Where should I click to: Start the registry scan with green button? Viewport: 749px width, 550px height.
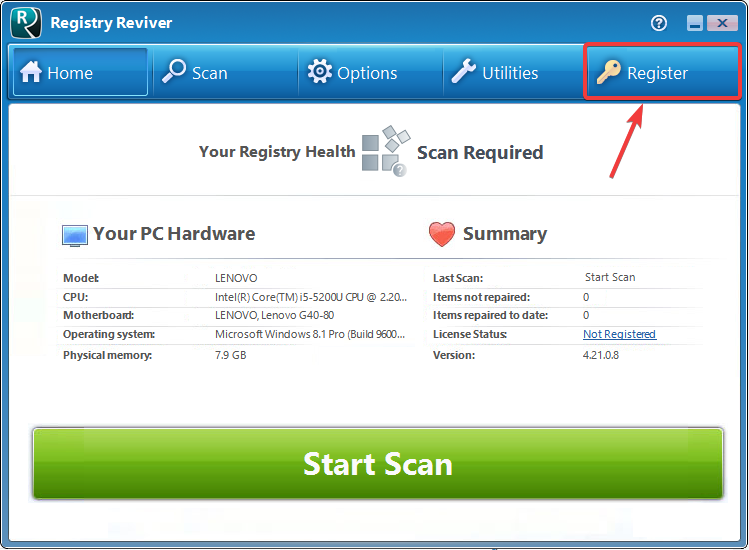(x=378, y=464)
